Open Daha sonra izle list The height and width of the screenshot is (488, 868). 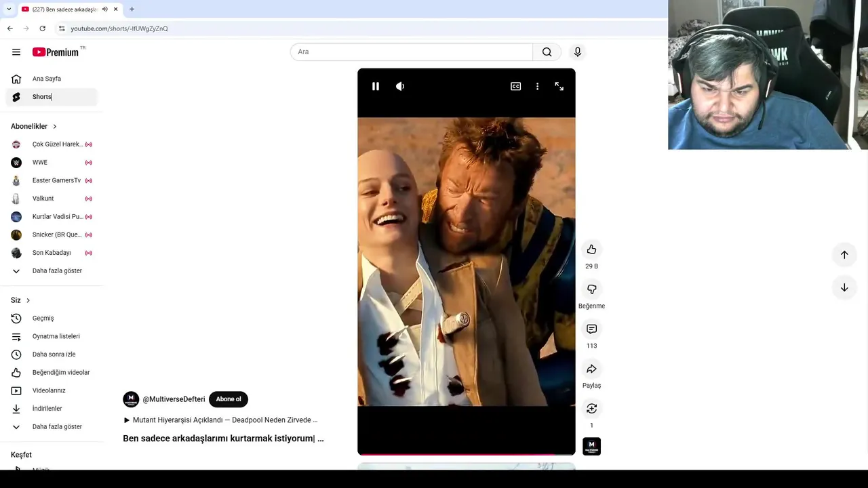pyautogui.click(x=52, y=354)
